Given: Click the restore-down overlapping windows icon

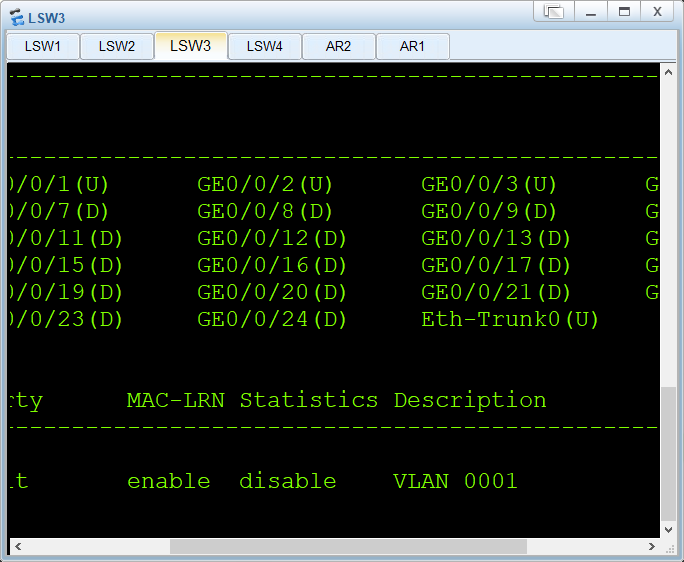Looking at the screenshot, I should click(x=554, y=11).
